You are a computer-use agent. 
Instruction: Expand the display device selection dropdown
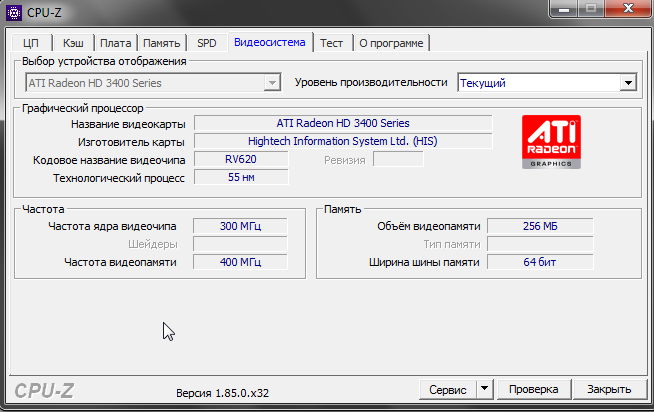coord(272,83)
